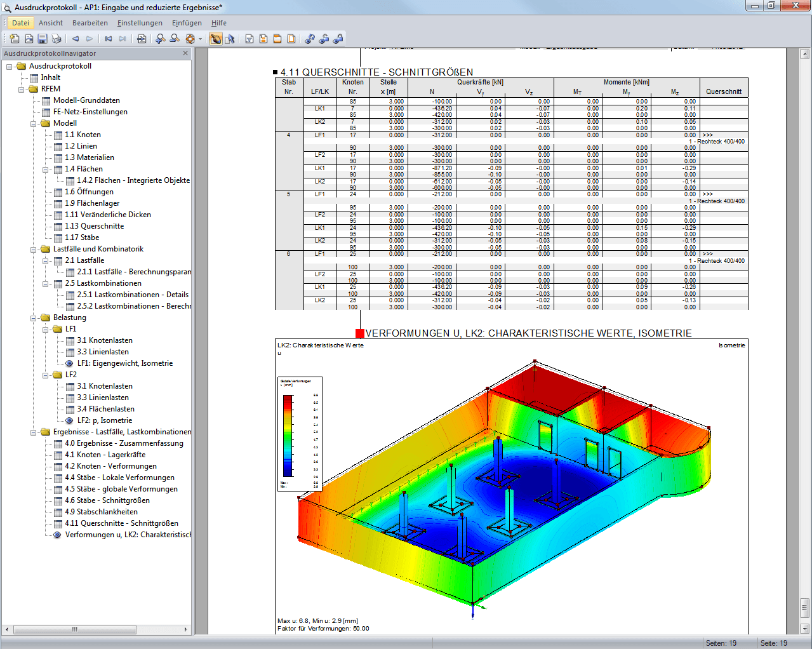Select the 1.1 Knoten entry
This screenshot has height=649, width=812.
pyautogui.click(x=83, y=135)
